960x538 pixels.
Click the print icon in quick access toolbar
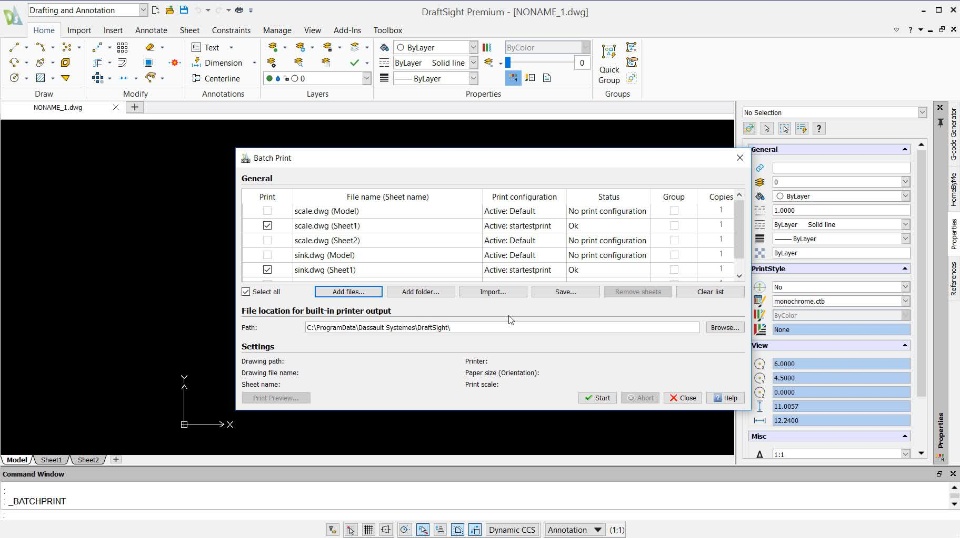(x=238, y=10)
